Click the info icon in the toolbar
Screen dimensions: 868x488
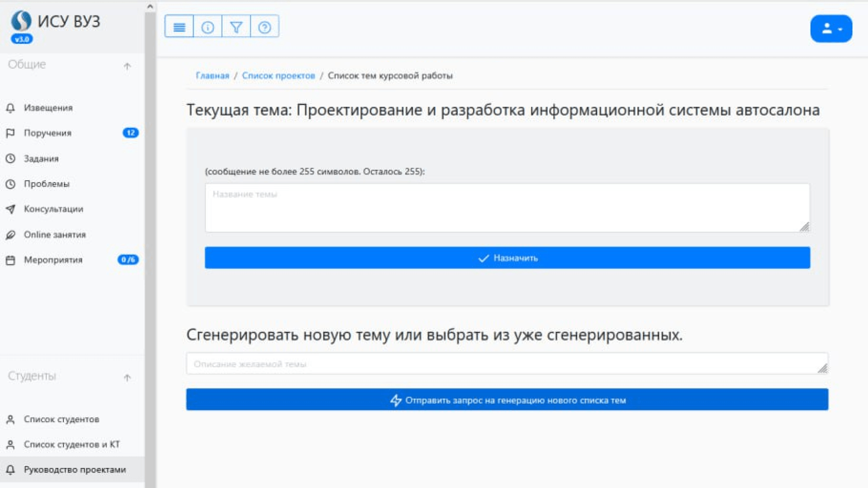point(208,27)
